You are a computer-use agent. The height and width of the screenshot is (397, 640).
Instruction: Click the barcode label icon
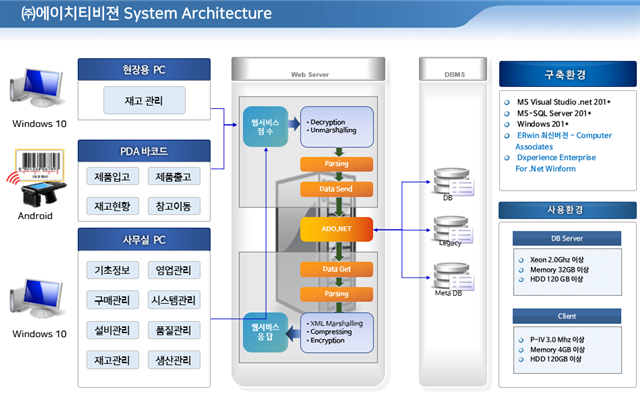point(40,165)
